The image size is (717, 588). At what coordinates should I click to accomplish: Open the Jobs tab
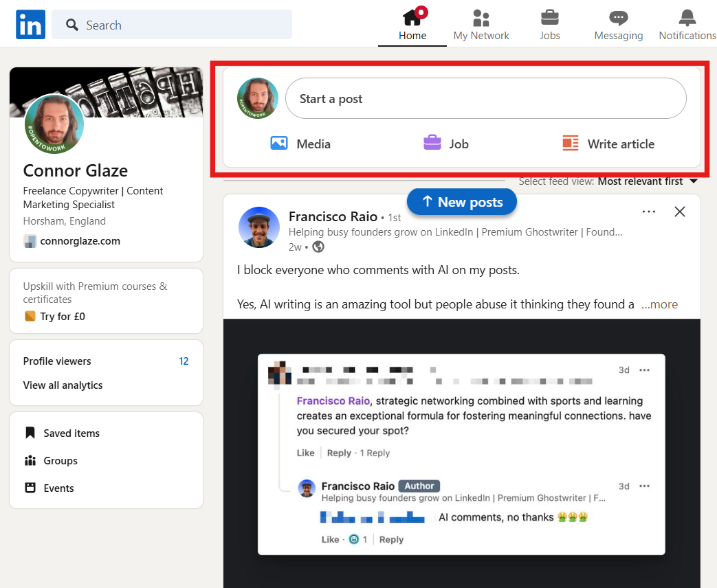pos(550,25)
